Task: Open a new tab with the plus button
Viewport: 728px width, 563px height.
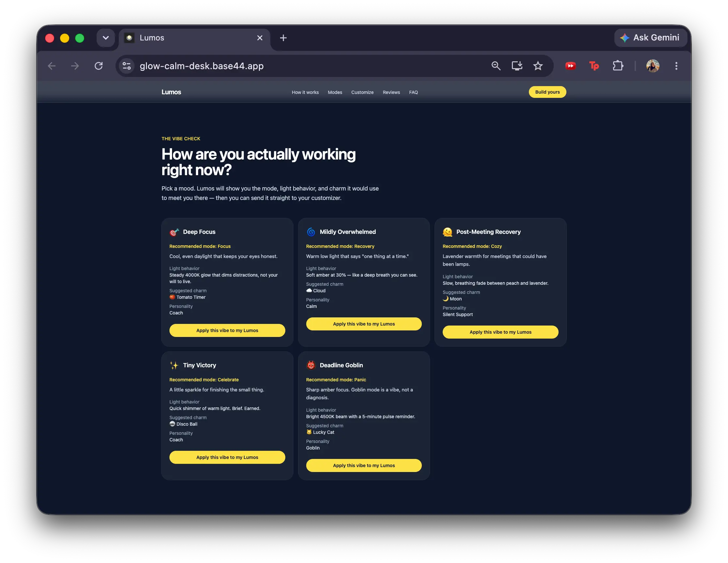Action: [283, 38]
